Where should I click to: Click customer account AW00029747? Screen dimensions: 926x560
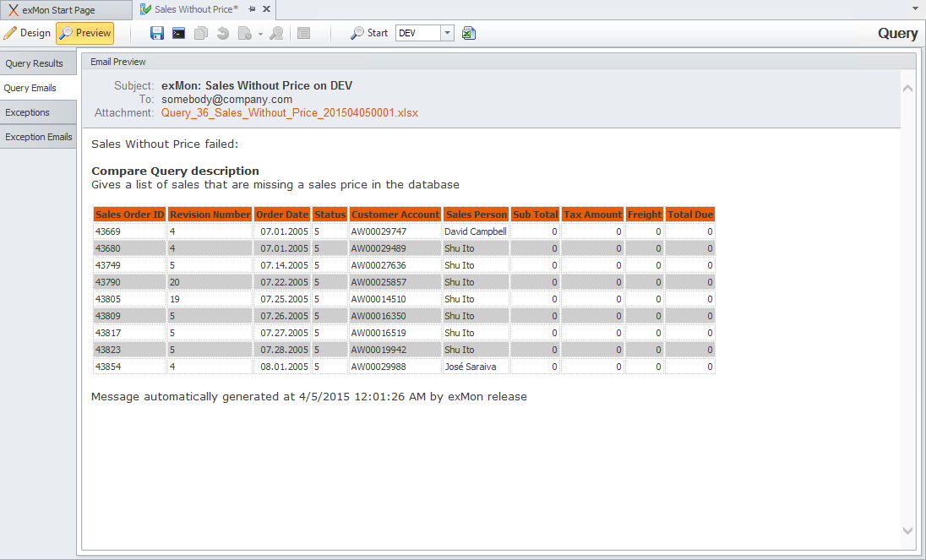[x=379, y=231]
